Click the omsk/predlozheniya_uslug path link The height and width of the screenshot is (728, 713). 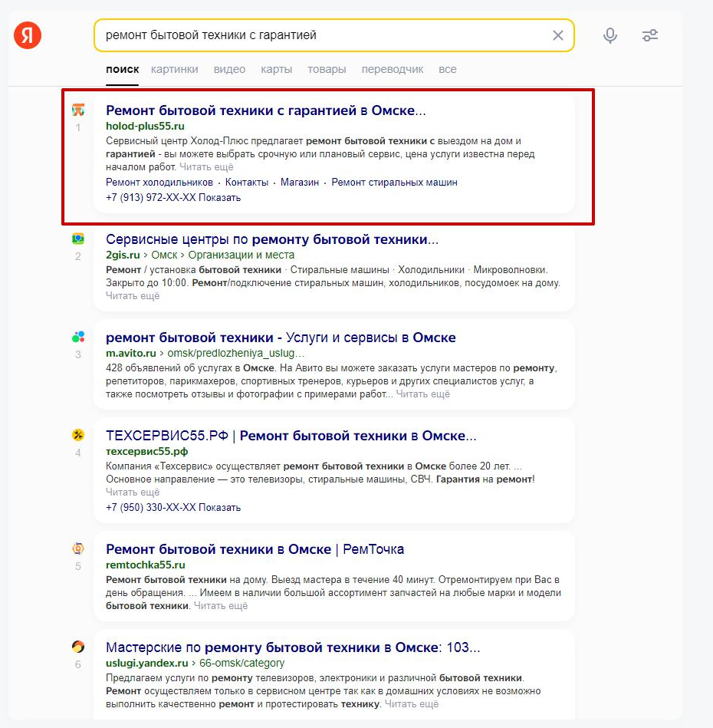[235, 354]
